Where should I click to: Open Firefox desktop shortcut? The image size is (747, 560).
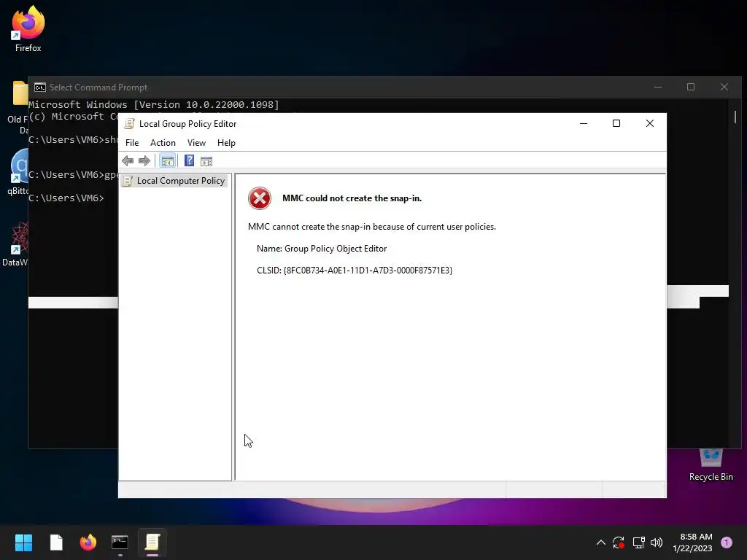coord(28,28)
